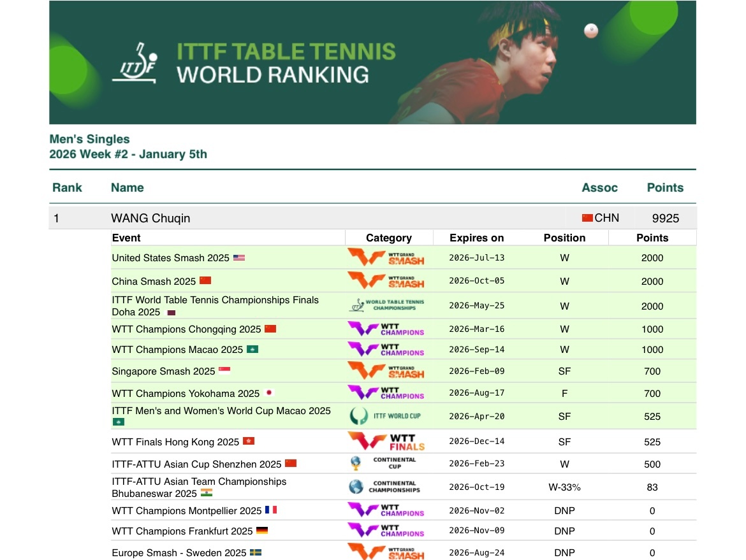Click Sweden flag beside Europe Smash
Screen dimensions: 746x560
pyautogui.click(x=256, y=552)
